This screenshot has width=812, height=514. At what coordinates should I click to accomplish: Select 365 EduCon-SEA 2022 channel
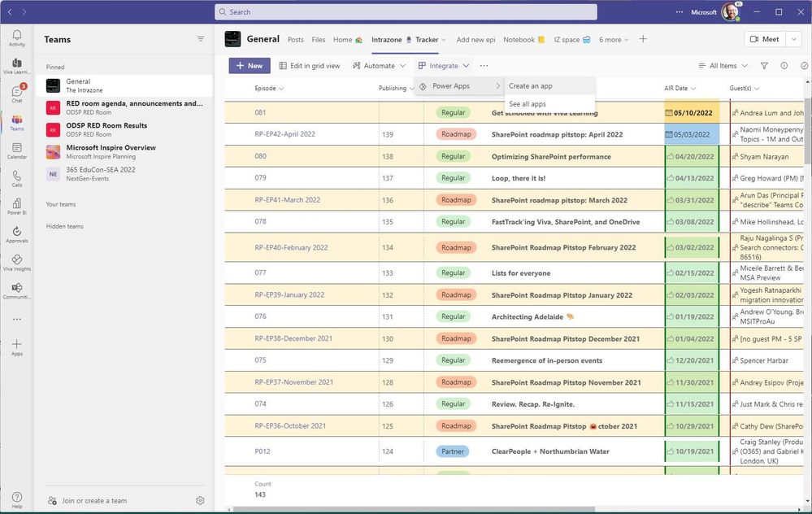[124, 173]
